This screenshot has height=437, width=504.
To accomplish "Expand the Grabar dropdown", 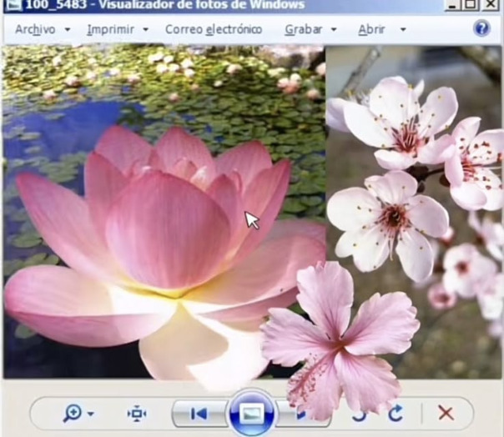I will pos(334,29).
